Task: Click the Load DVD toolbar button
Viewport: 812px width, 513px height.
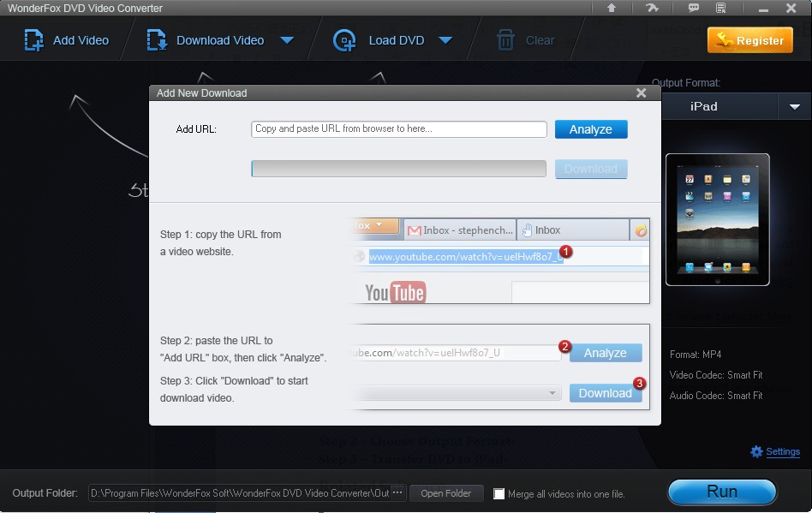Action: point(379,40)
